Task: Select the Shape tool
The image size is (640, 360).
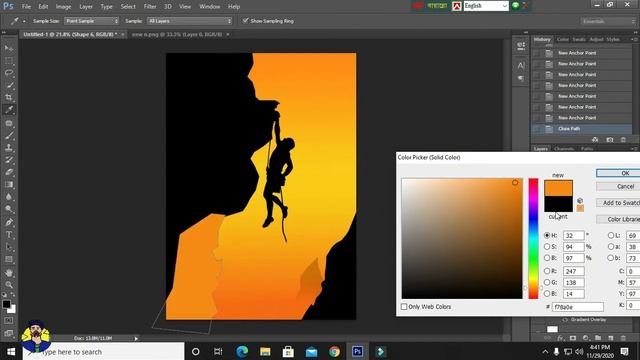Action: 9,259
